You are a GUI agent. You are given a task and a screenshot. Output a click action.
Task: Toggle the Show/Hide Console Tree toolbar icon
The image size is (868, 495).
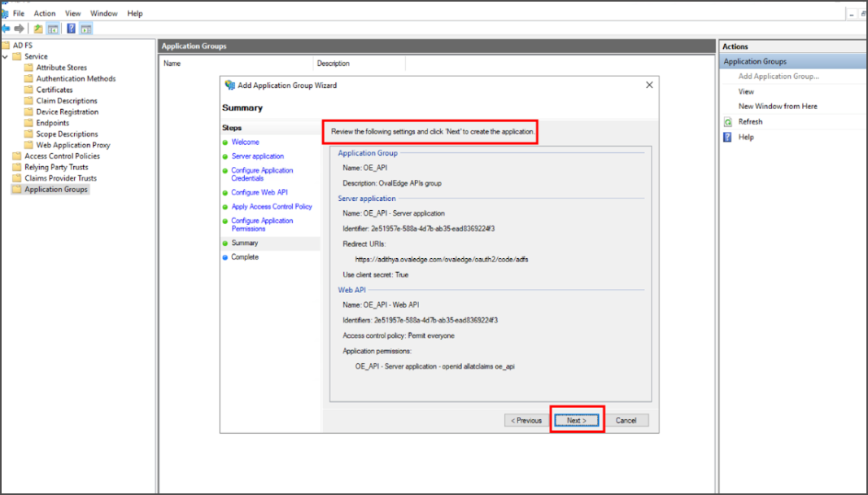pos(52,28)
